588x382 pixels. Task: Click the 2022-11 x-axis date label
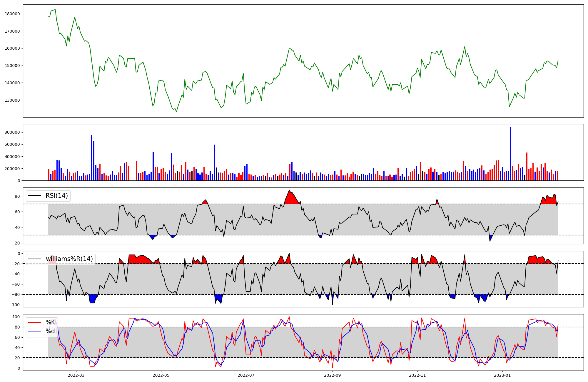[417, 375]
